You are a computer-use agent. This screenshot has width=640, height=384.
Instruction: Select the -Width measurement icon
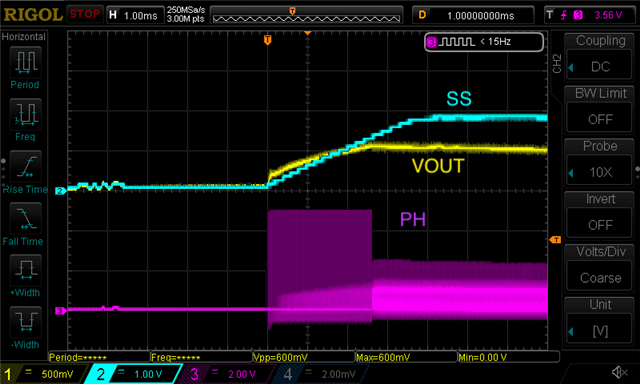coord(25,322)
